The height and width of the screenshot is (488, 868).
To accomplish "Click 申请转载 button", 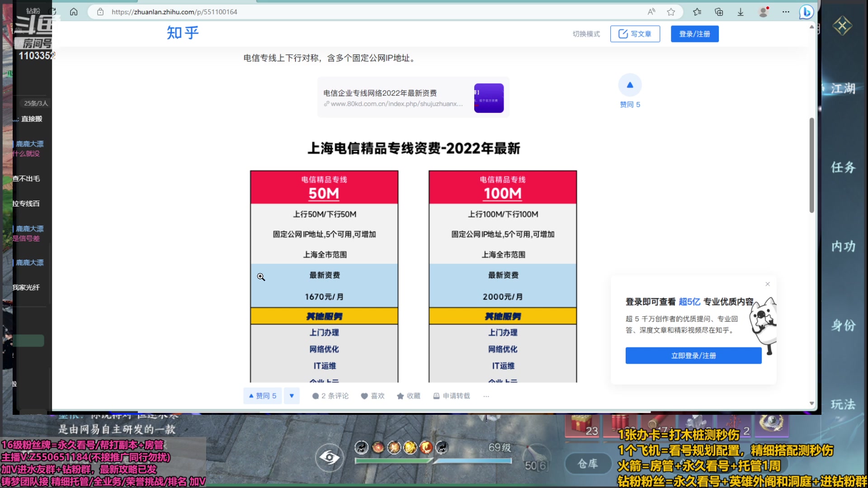I will 452,396.
